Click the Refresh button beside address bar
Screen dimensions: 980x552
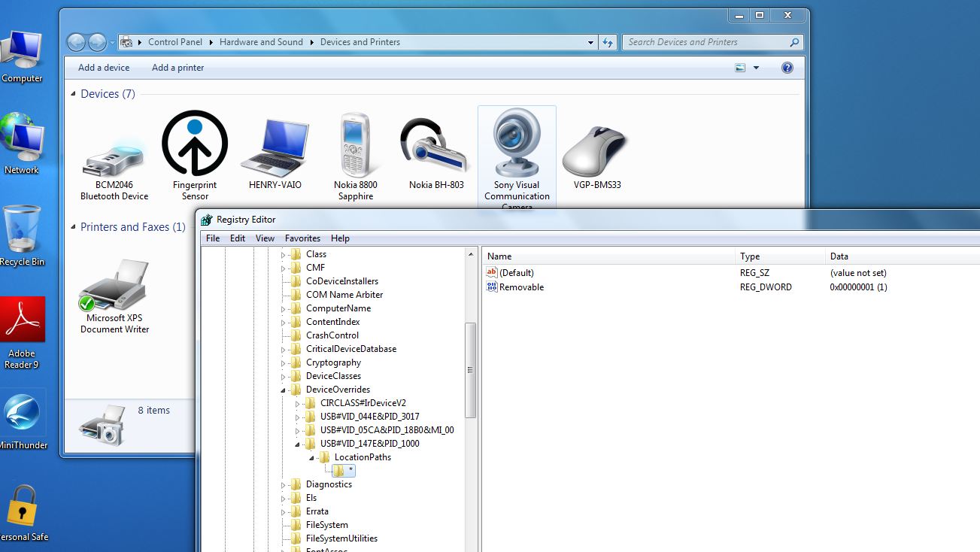(x=608, y=42)
